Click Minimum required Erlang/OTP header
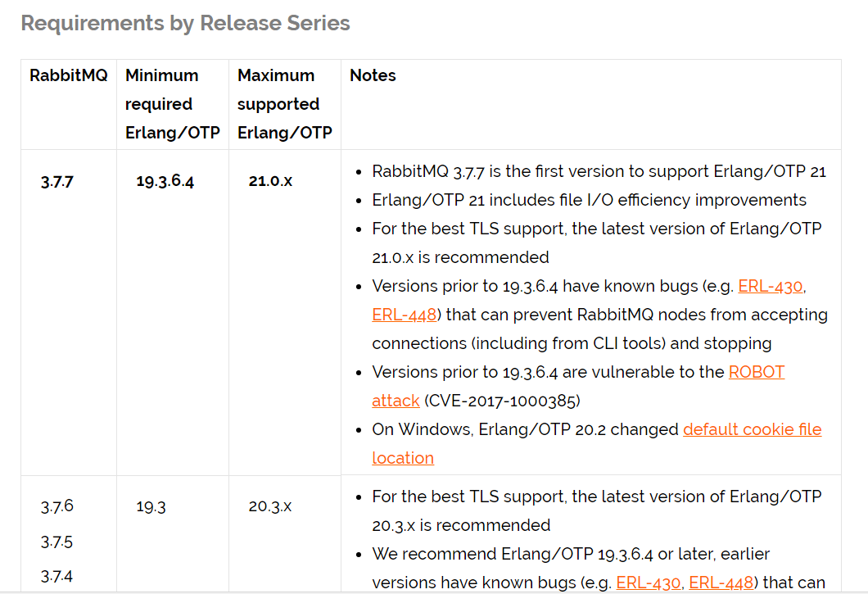Screen dimensions: 868x594 tap(173, 104)
